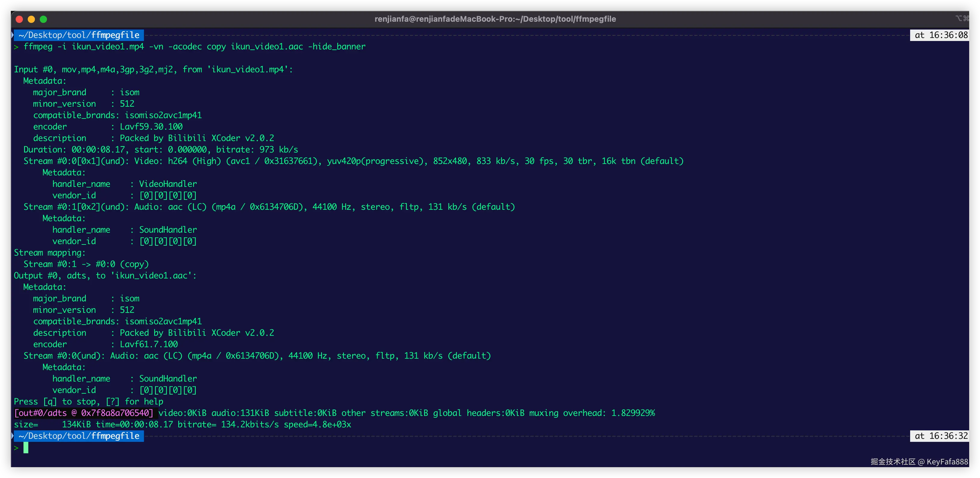Click the green fullscreen window button
Screen dimensions: 980x478
click(43, 19)
